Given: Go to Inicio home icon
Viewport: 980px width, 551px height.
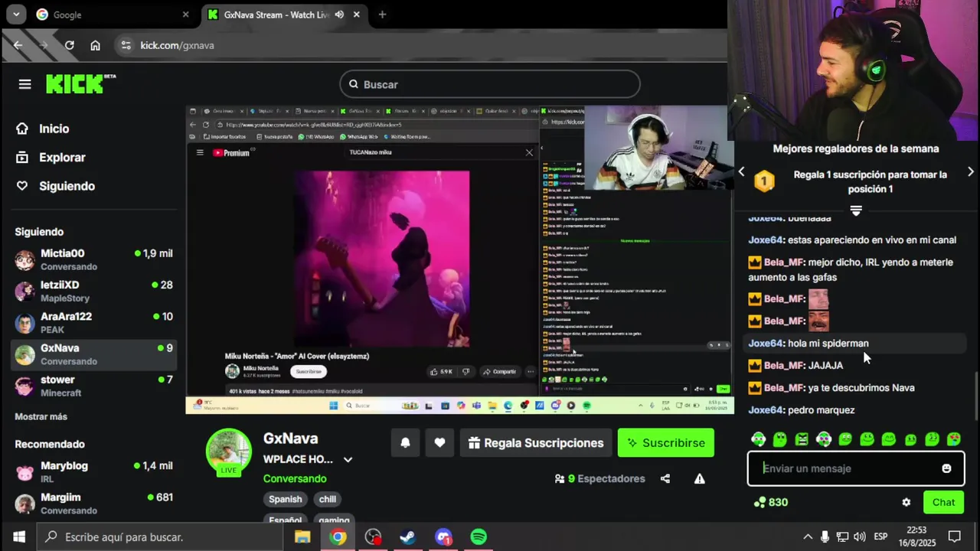Looking at the screenshot, I should click(22, 129).
